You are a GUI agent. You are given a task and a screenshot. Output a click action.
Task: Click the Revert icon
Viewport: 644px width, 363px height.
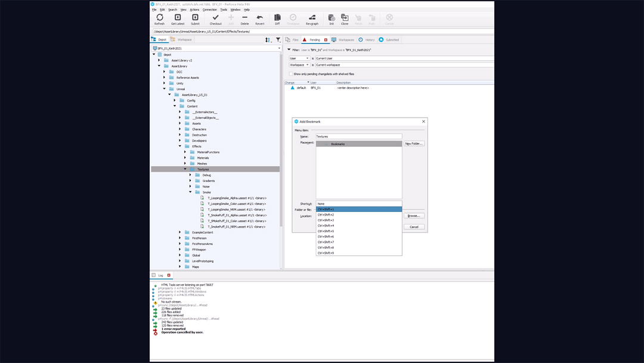coord(260,19)
